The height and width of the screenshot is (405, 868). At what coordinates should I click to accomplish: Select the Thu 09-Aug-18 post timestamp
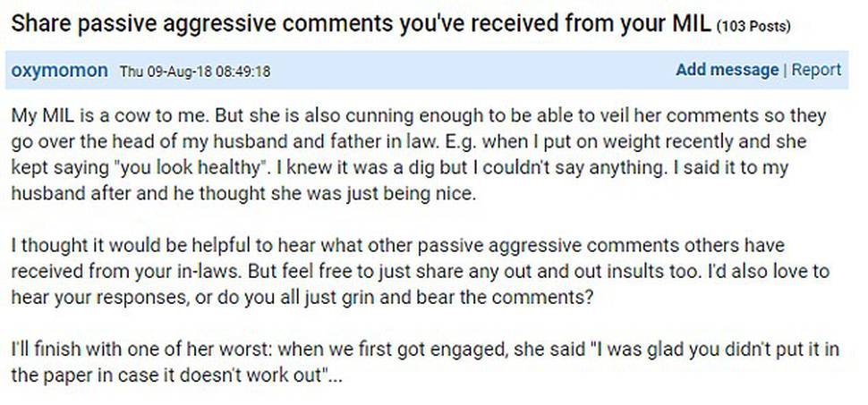(x=195, y=72)
